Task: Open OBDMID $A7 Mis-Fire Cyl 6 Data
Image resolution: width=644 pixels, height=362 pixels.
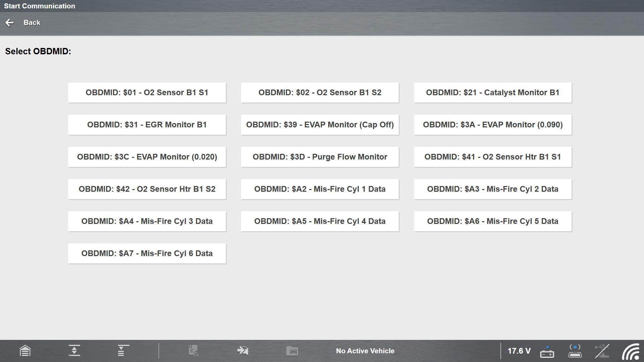Action: (147, 253)
